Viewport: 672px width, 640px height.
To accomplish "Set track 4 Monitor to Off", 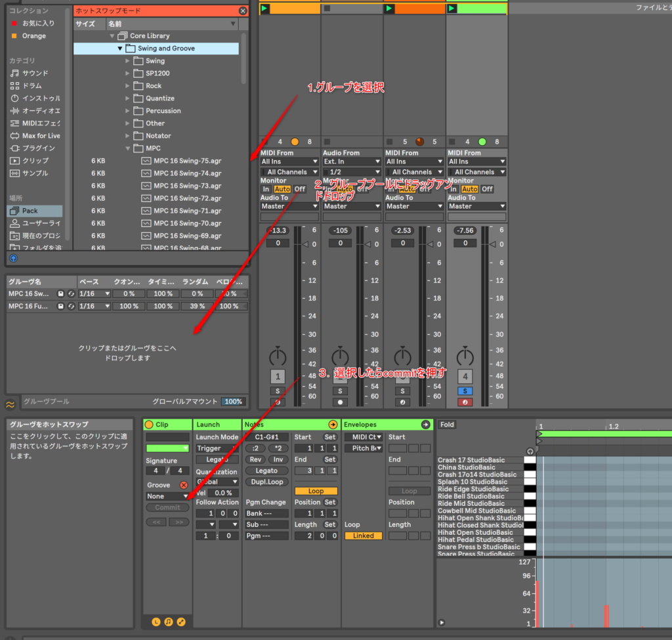I will pyautogui.click(x=487, y=189).
